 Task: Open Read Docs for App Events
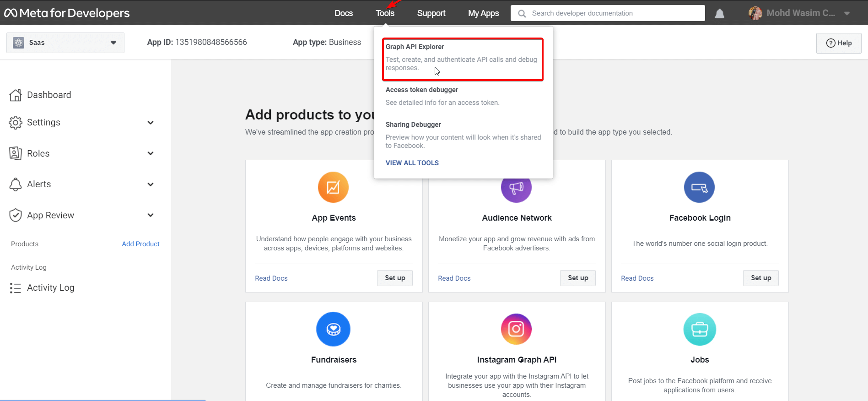271,278
